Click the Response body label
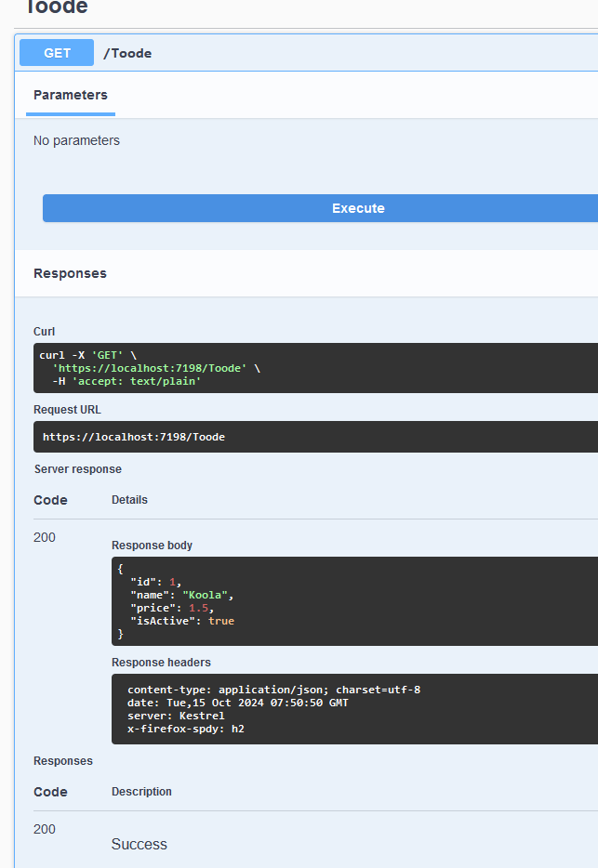 point(152,546)
